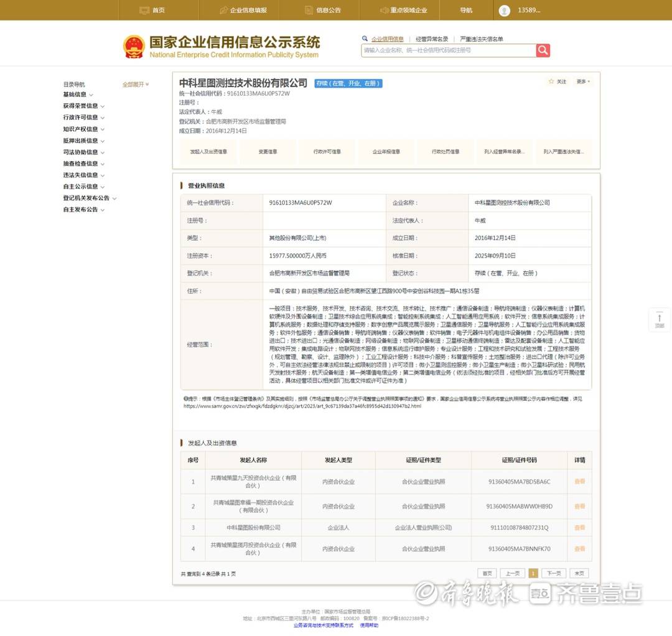672x636 pixels.
Task: Click the red search magnifier button
Action: click(543, 50)
